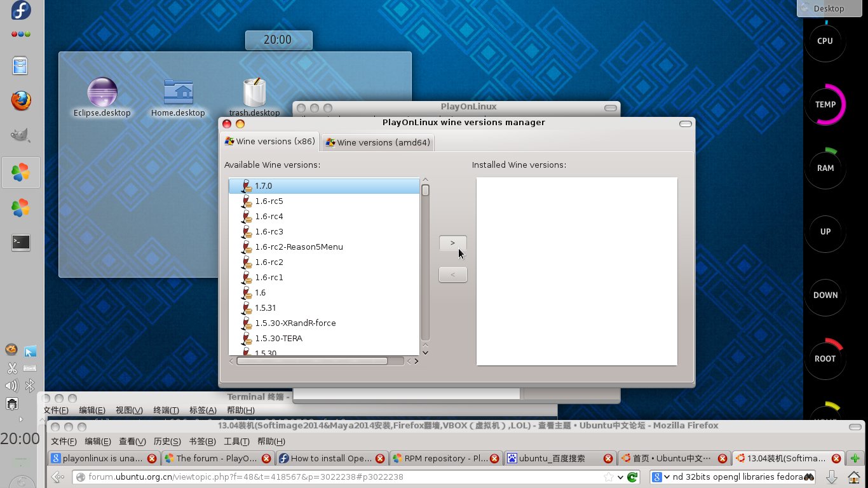This screenshot has height=488, width=868.
Task: Click the 20:00 clock widget on desktop
Action: pos(279,40)
